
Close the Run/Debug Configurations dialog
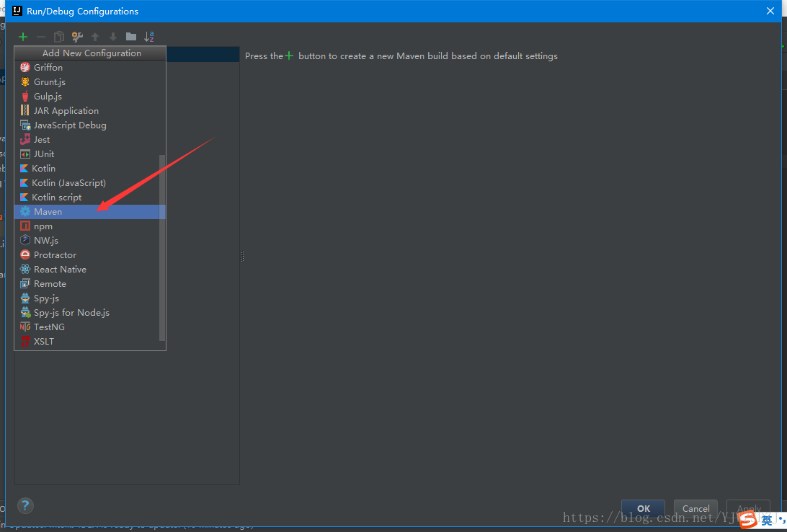(x=770, y=11)
